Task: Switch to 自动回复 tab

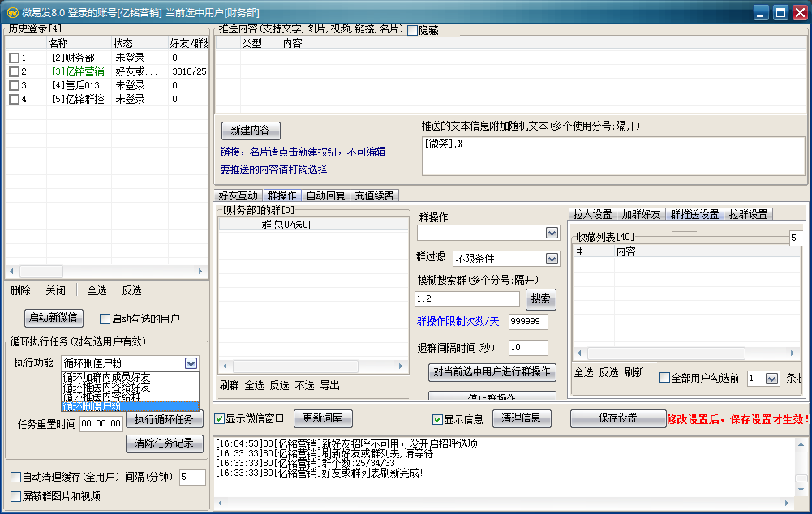Action: tap(326, 195)
